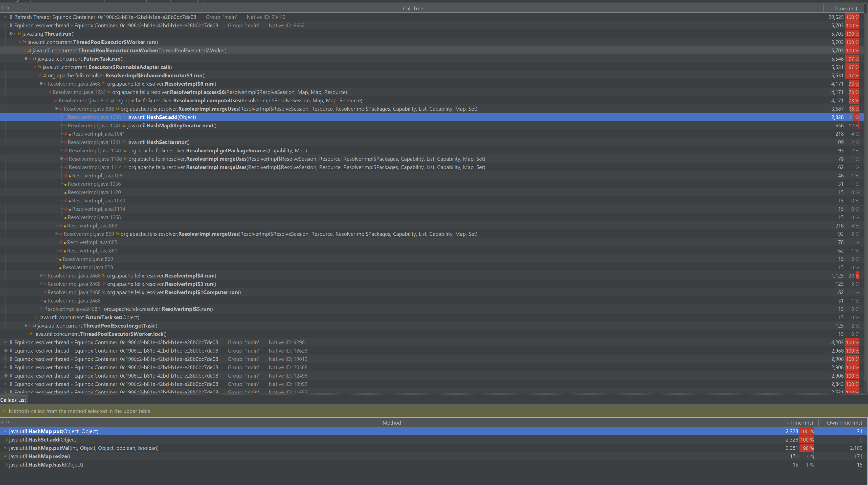This screenshot has height=485, width=868.
Task: Click Call Tree search magnifier icon
Action: 8,8
